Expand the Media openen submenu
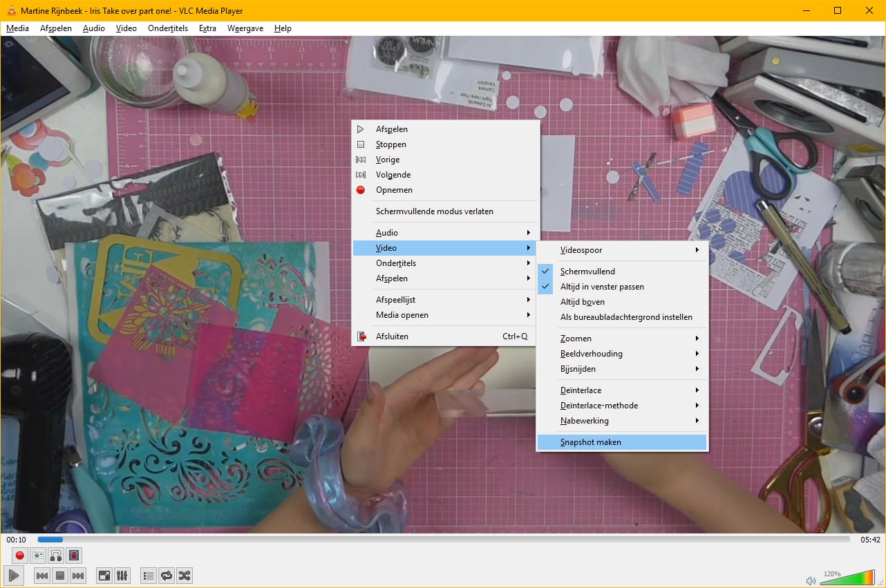This screenshot has height=588, width=886. point(446,315)
